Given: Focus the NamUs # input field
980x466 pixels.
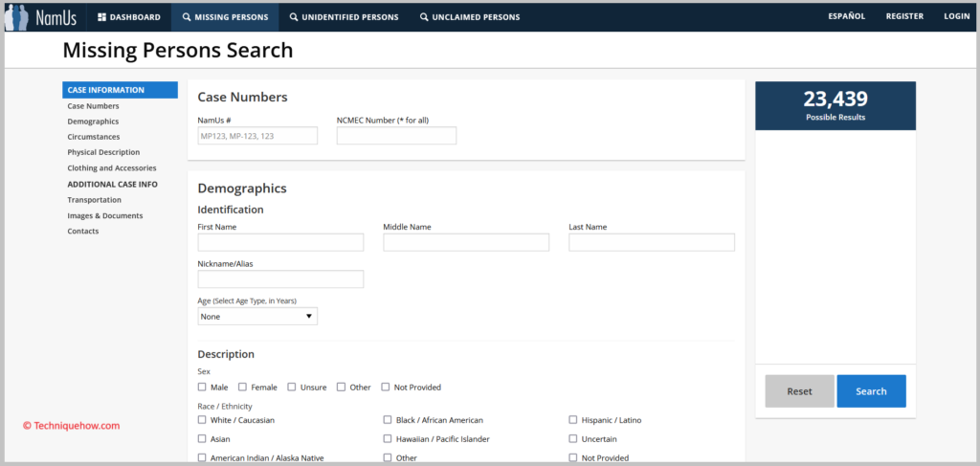Looking at the screenshot, I should [x=257, y=136].
